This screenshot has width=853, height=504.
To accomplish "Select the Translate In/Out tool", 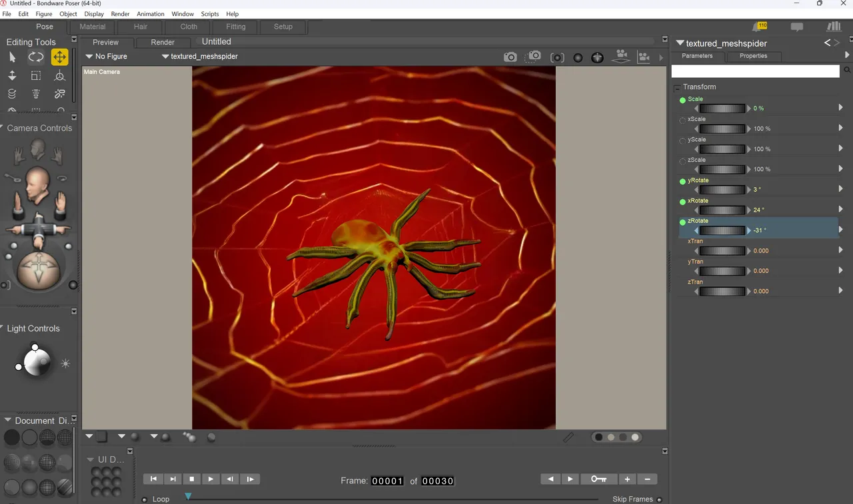I will tap(12, 76).
